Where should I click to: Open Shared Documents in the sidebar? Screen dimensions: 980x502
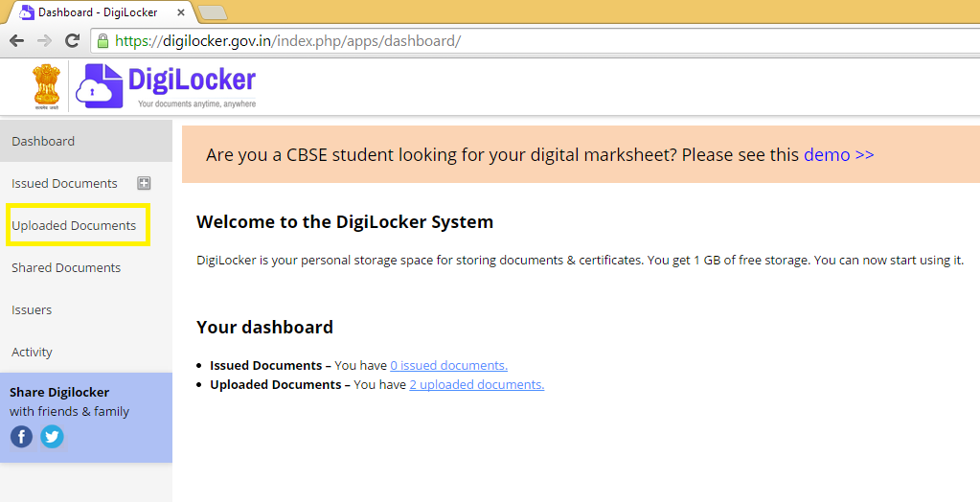click(66, 267)
